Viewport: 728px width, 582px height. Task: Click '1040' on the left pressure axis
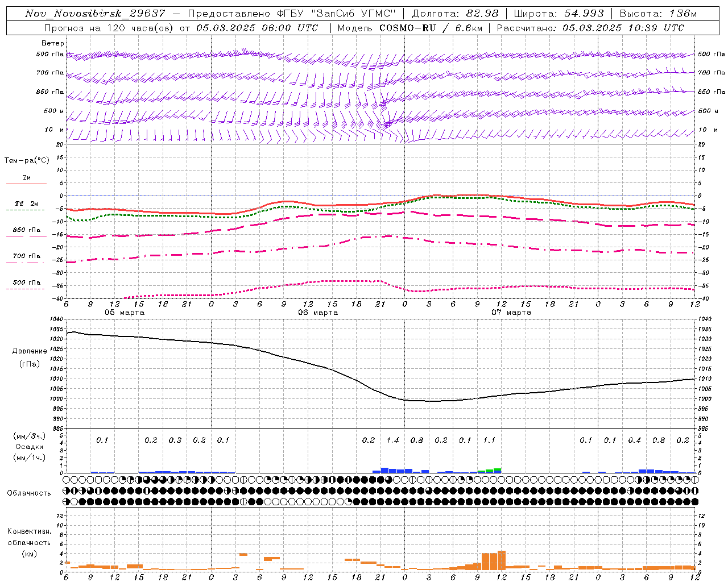[55, 319]
